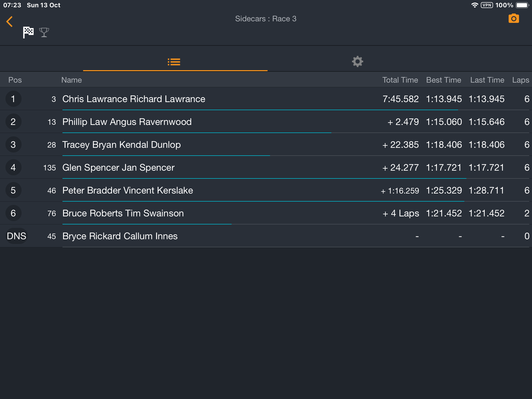Tap competitor number 13
Image resolution: width=532 pixels, height=399 pixels.
point(52,122)
